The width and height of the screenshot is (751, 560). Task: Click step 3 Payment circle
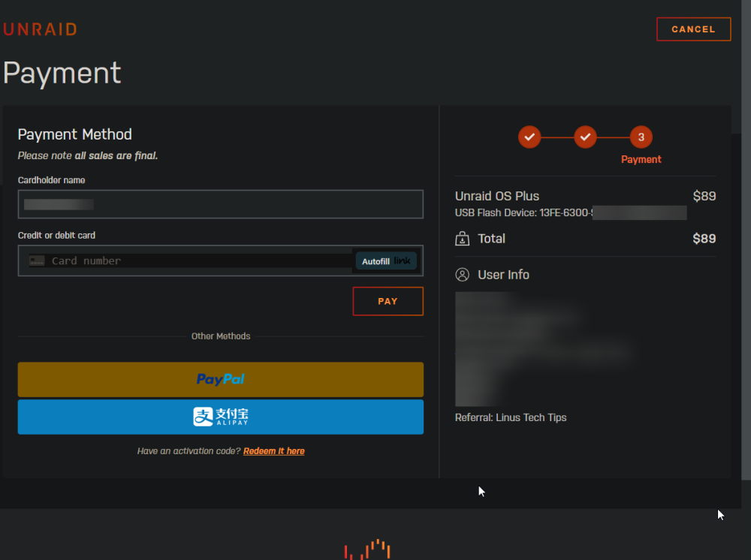point(641,137)
